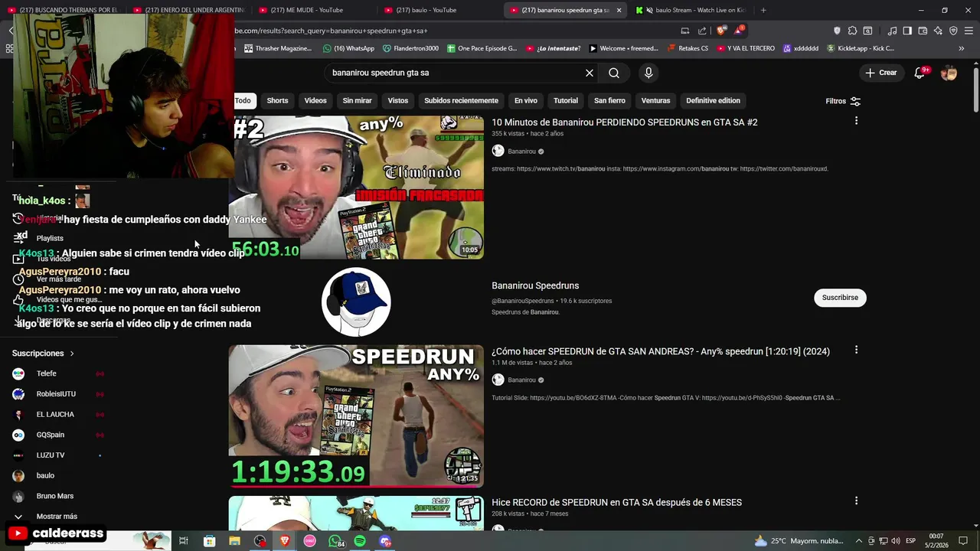
Task: Open the Filtros search filters
Action: [x=843, y=101]
